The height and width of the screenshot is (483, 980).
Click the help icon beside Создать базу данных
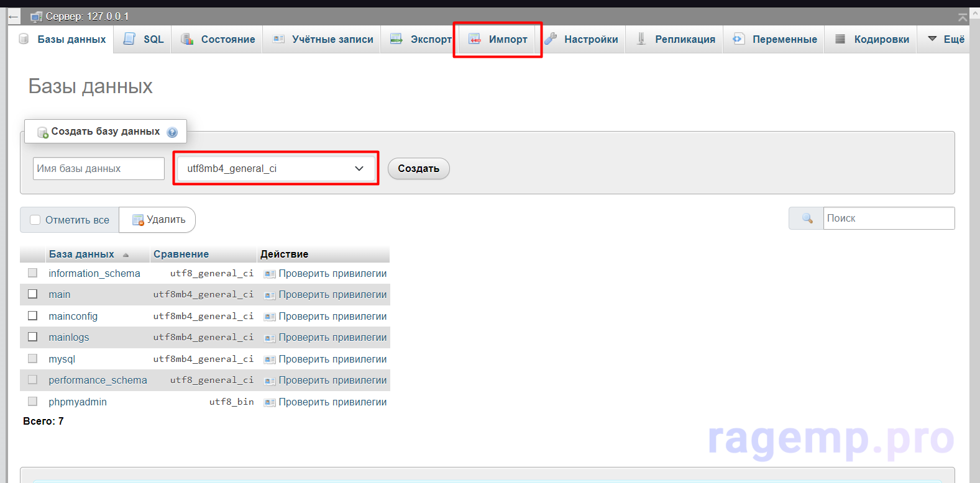tap(172, 132)
